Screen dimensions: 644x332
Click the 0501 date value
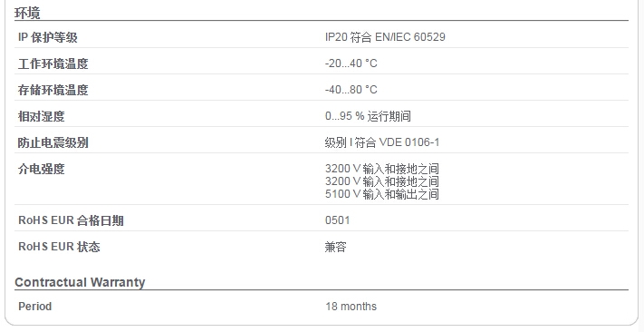[x=338, y=220]
